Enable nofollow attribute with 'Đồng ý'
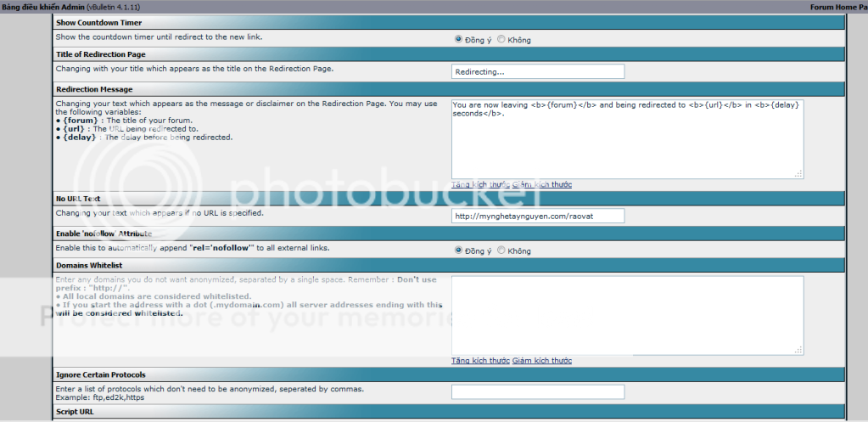The height and width of the screenshot is (422, 868). tap(459, 250)
